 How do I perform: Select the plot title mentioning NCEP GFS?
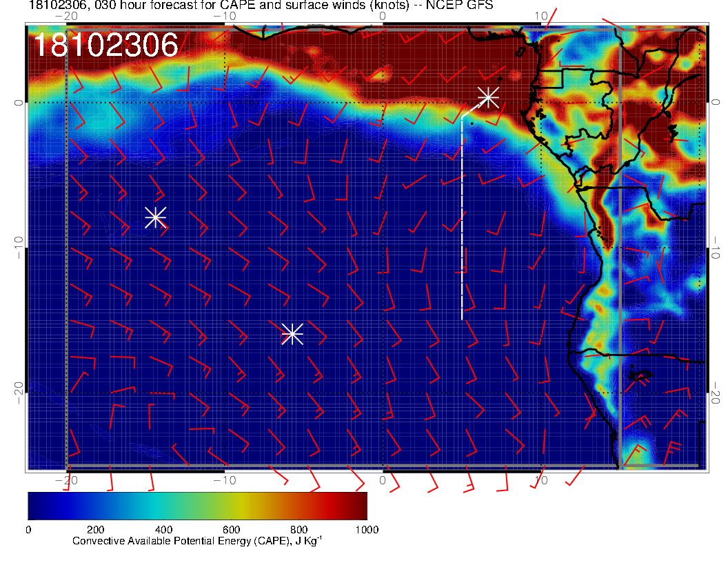[261, 6]
